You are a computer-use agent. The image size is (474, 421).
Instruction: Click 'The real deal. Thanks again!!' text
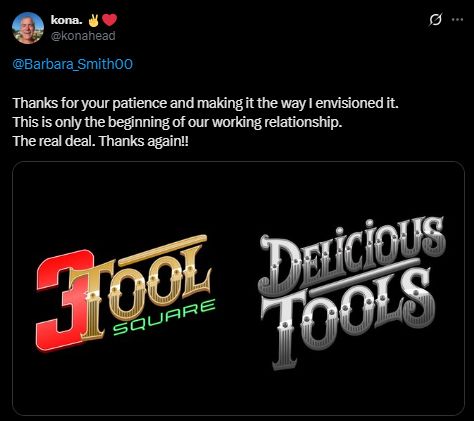(101, 141)
